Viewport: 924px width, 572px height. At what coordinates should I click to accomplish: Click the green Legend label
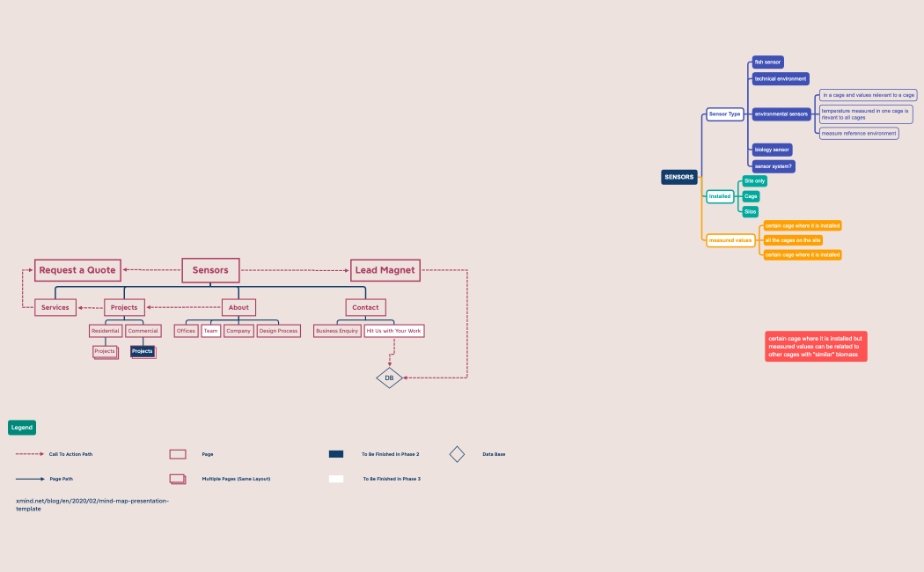22,428
